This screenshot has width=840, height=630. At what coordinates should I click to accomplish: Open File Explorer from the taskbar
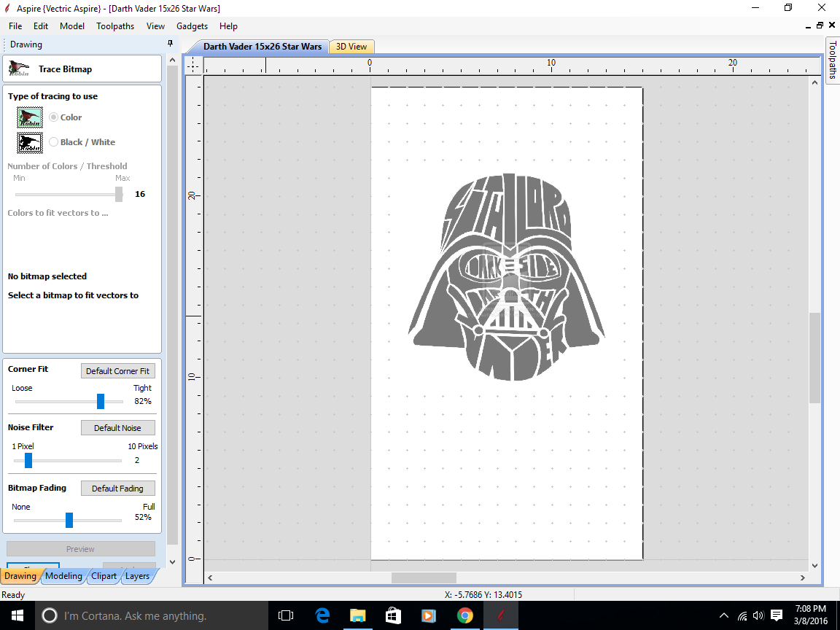(357, 615)
